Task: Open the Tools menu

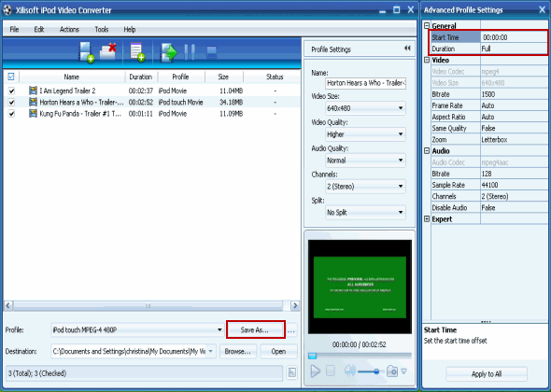Action: [102, 29]
